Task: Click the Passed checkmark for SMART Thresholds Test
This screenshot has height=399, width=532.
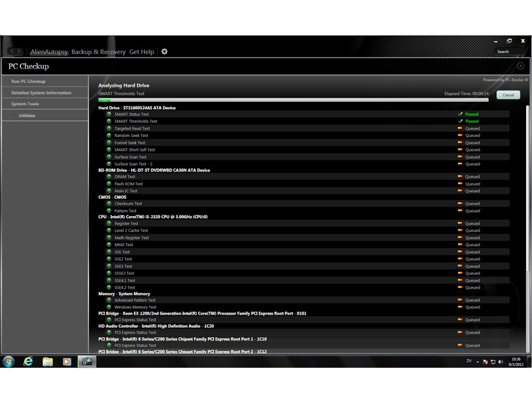Action: pos(460,122)
